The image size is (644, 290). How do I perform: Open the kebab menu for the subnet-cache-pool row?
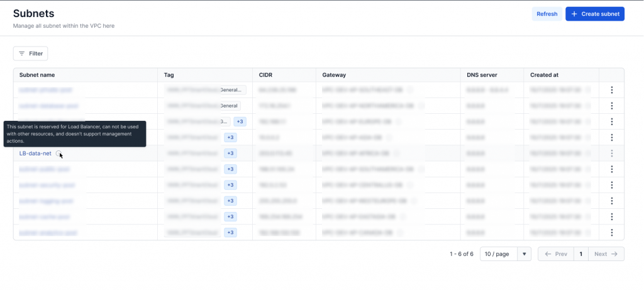pyautogui.click(x=611, y=217)
